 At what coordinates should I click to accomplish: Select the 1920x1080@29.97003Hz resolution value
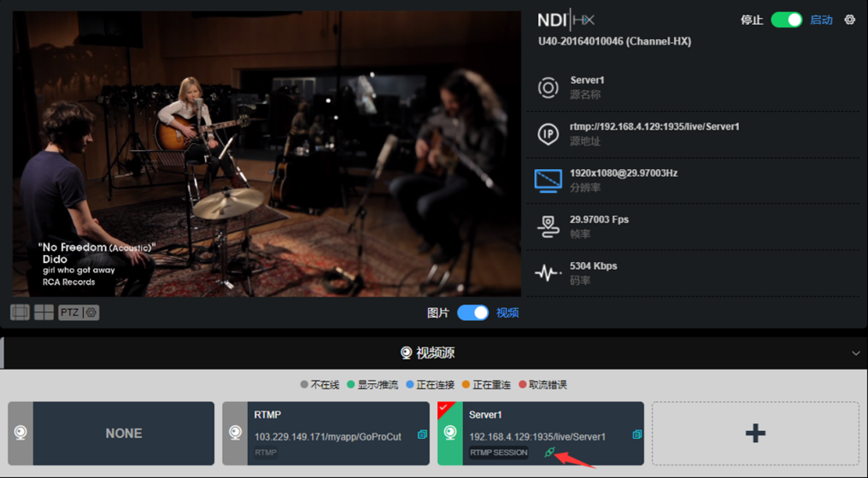coord(624,173)
